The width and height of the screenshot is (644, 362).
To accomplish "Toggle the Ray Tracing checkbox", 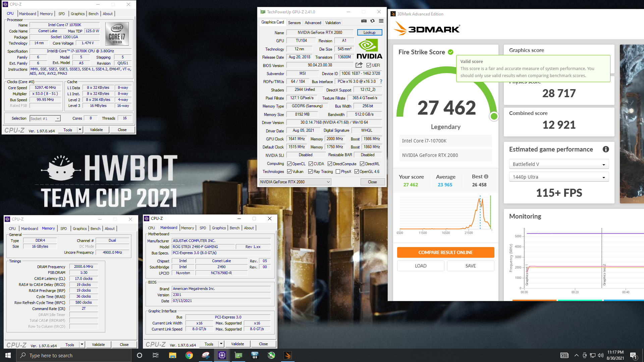I will click(x=310, y=172).
